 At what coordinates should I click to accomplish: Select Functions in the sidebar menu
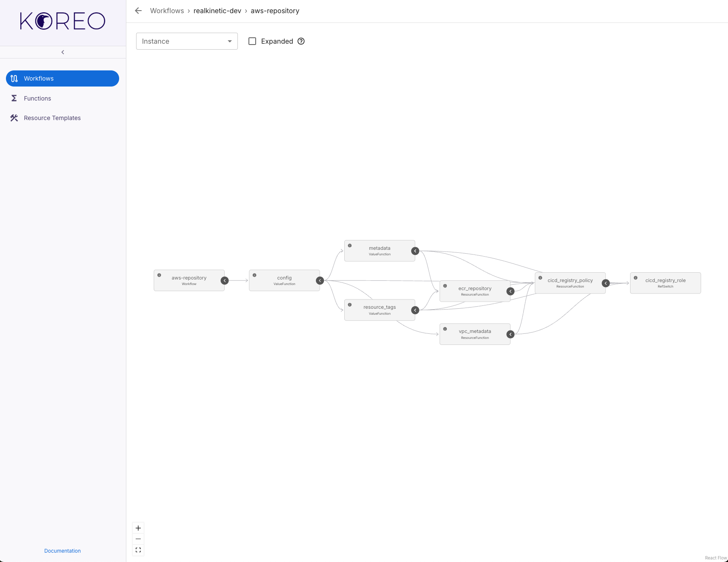[x=37, y=98]
